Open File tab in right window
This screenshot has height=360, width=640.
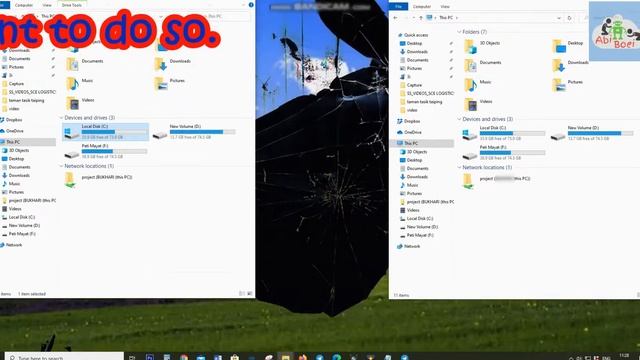coord(398,7)
